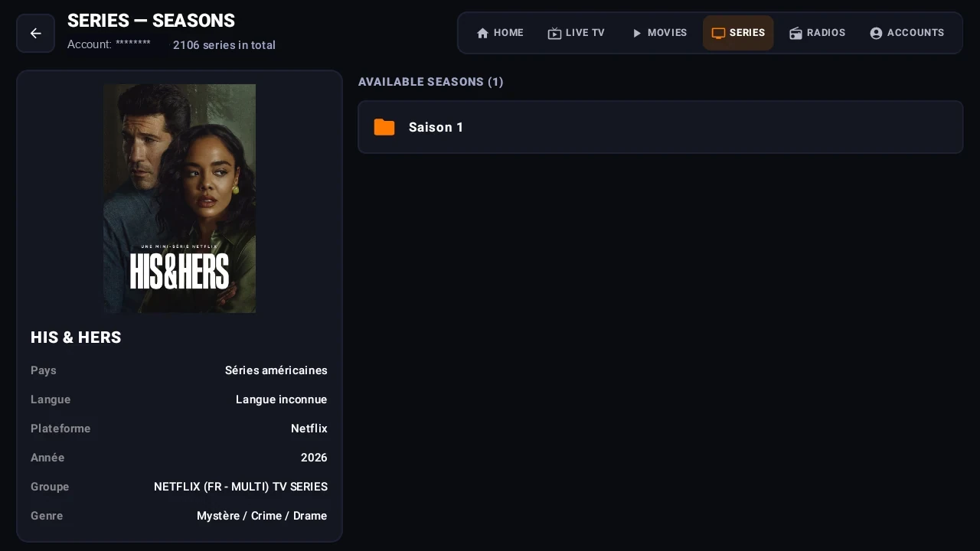Viewport: 980px width, 551px height.
Task: Click the orange folder icon for Saison 1
Action: (384, 127)
